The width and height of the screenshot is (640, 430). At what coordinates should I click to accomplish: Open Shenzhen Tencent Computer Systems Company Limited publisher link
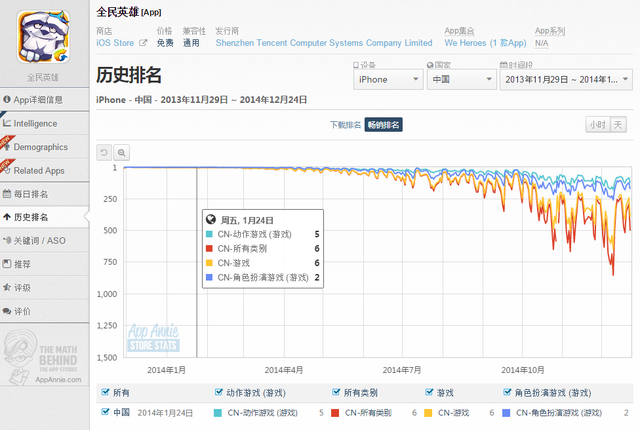tap(324, 43)
